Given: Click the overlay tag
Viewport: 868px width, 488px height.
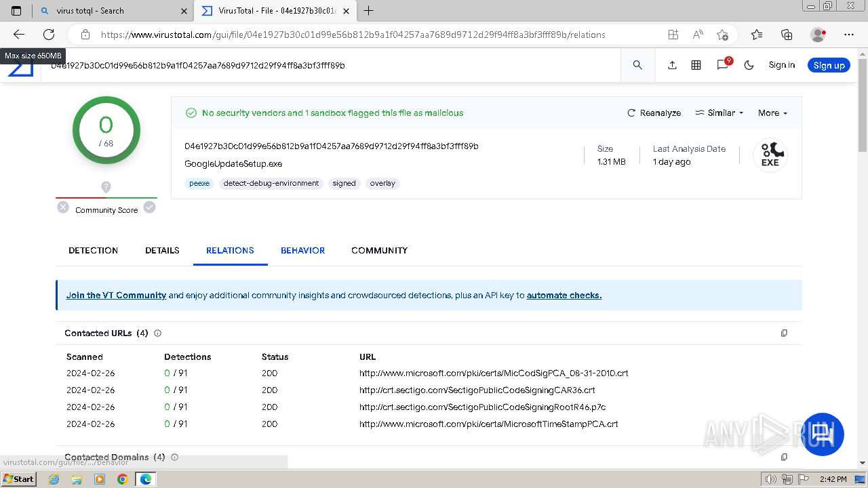Looking at the screenshot, I should pos(382,183).
